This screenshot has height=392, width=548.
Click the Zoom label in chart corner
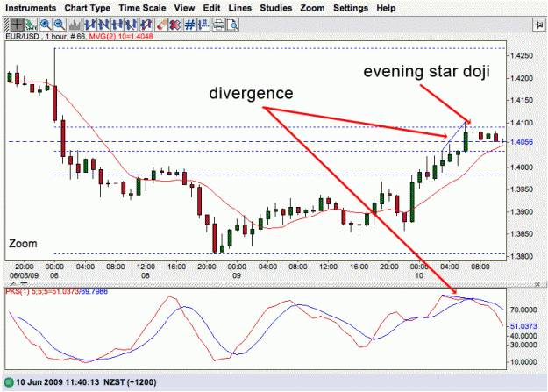(23, 244)
